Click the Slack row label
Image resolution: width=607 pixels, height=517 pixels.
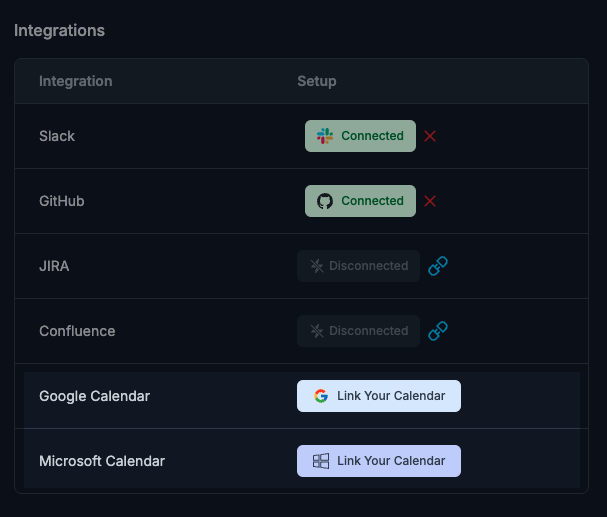point(57,136)
